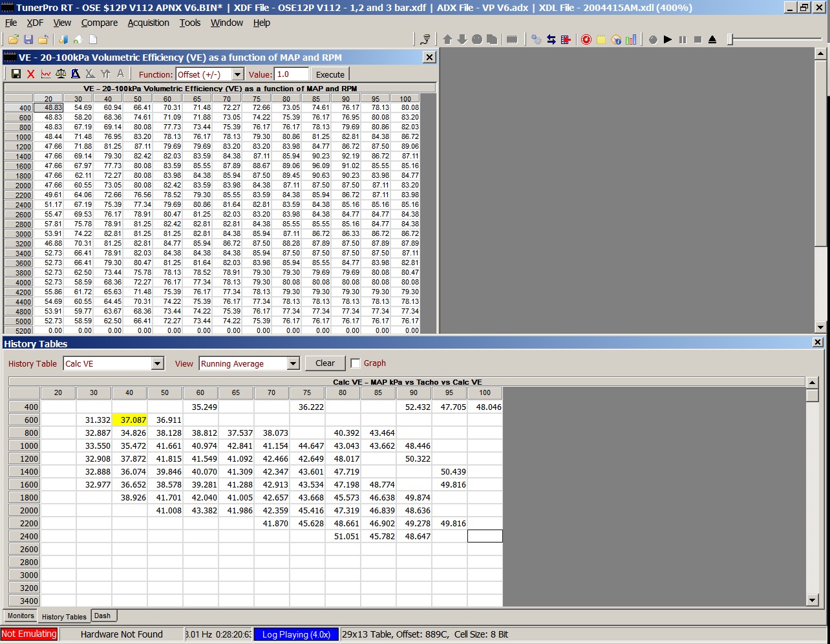The image size is (830, 644).
Task: Click the table with red arrow icon
Action: point(566,39)
